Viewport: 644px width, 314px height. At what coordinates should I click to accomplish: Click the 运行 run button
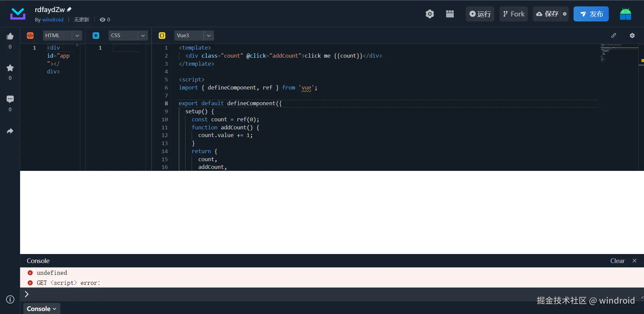(x=480, y=14)
